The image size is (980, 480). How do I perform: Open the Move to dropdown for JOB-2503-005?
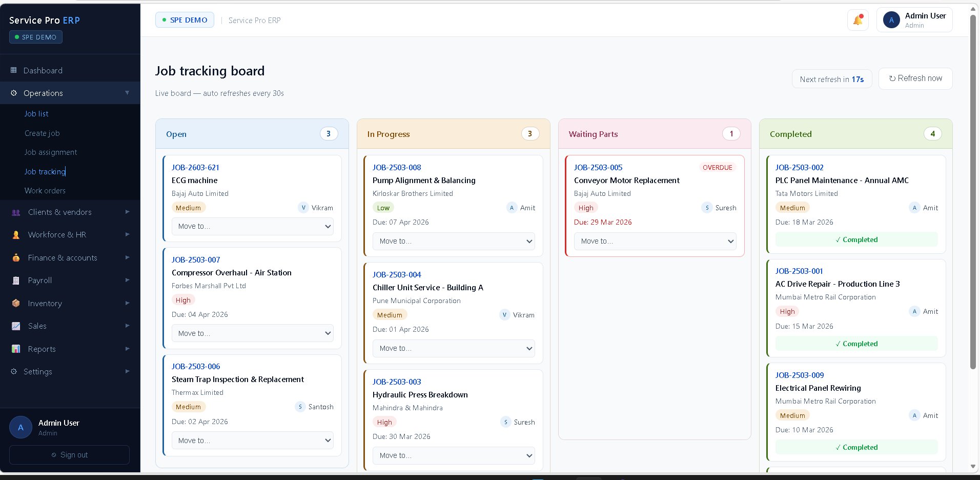click(x=655, y=241)
